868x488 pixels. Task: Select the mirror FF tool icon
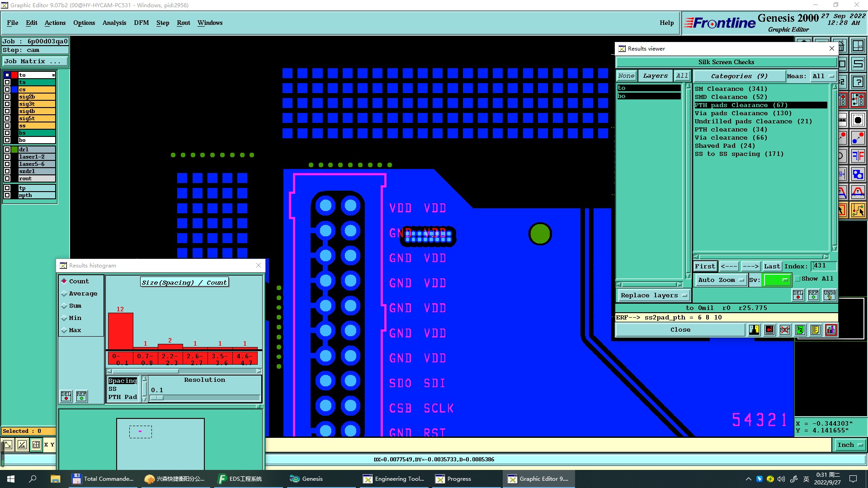[x=858, y=156]
